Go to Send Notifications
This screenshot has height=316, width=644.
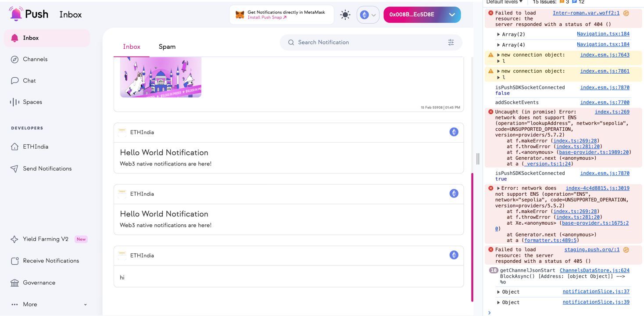[x=41, y=169]
